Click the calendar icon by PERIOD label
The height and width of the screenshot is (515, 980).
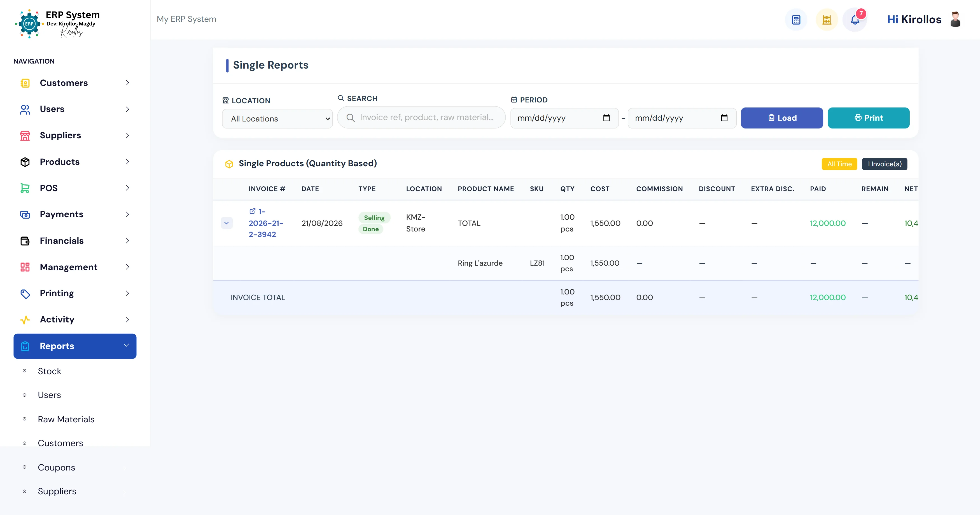pos(514,100)
